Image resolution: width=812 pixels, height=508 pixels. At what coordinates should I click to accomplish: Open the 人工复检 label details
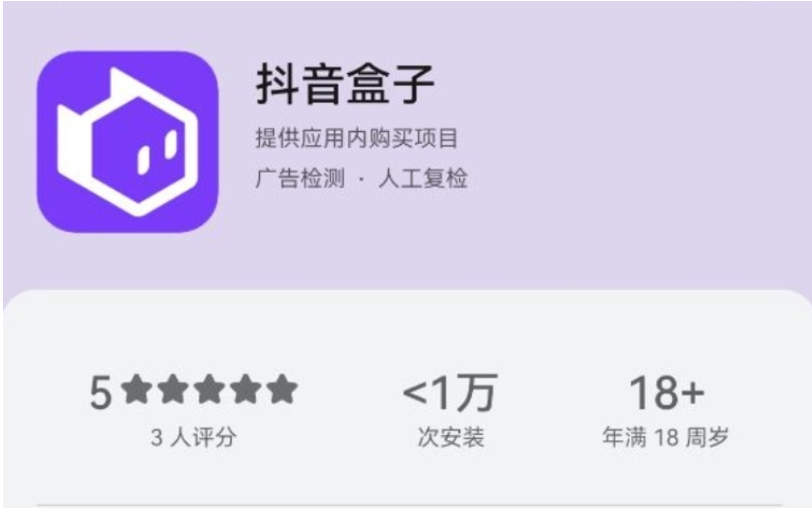pyautogui.click(x=423, y=179)
